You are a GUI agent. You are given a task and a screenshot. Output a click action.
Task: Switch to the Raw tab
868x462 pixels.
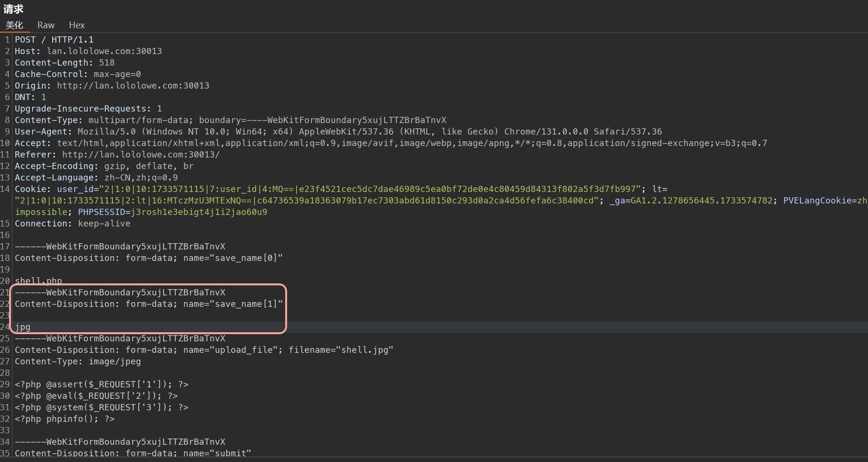pyautogui.click(x=46, y=25)
